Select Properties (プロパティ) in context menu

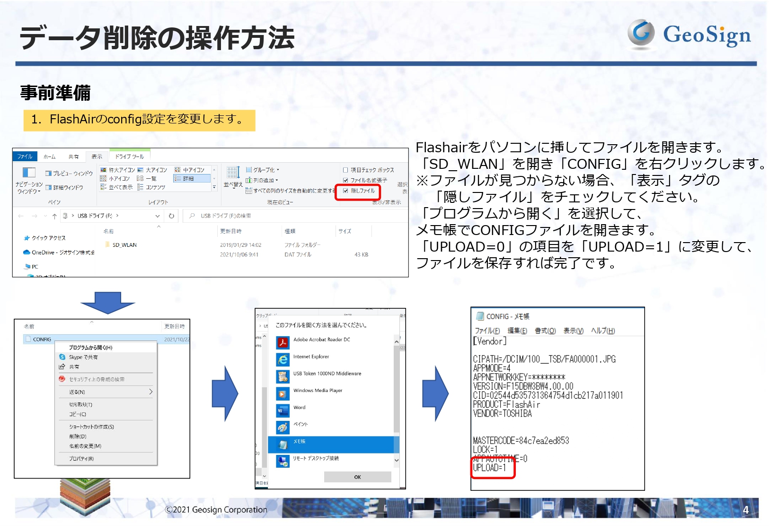pyautogui.click(x=106, y=459)
